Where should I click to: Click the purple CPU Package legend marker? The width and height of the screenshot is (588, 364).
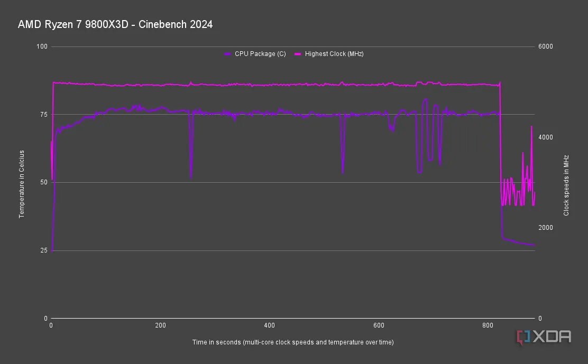228,54
